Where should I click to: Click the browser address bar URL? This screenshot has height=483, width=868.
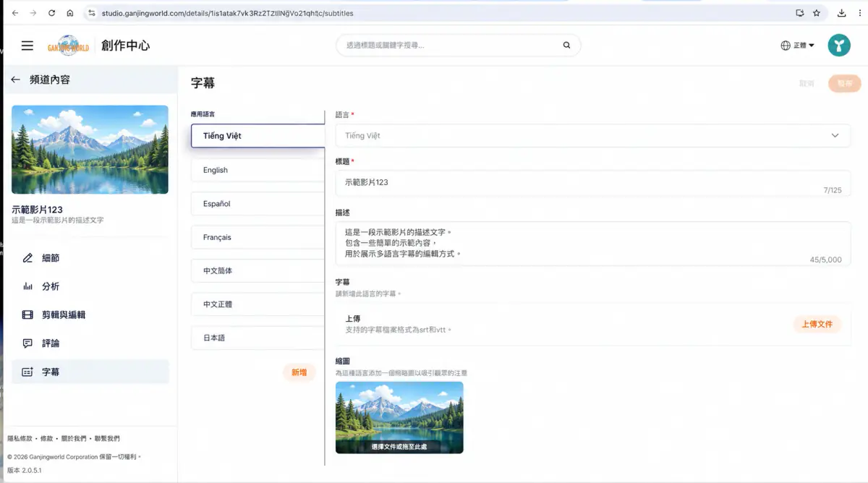pyautogui.click(x=228, y=13)
